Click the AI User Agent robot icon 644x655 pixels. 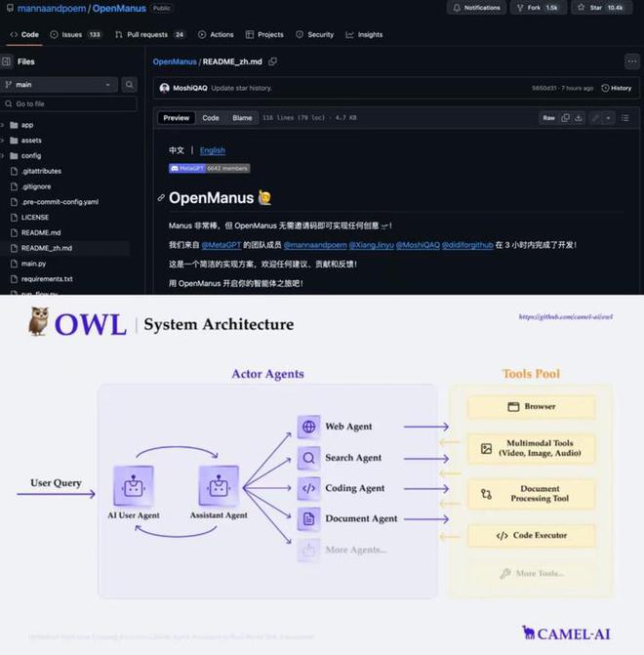[x=134, y=486]
